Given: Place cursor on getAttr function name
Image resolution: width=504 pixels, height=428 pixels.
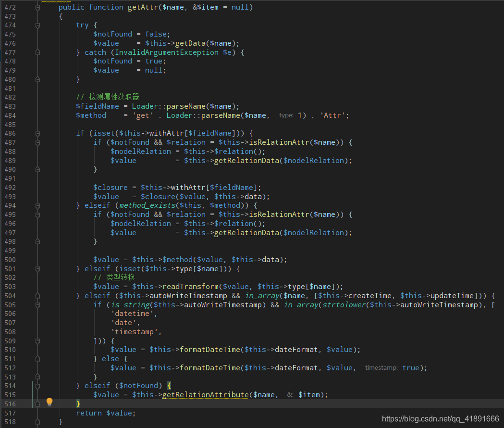Looking at the screenshot, I should tap(143, 7).
